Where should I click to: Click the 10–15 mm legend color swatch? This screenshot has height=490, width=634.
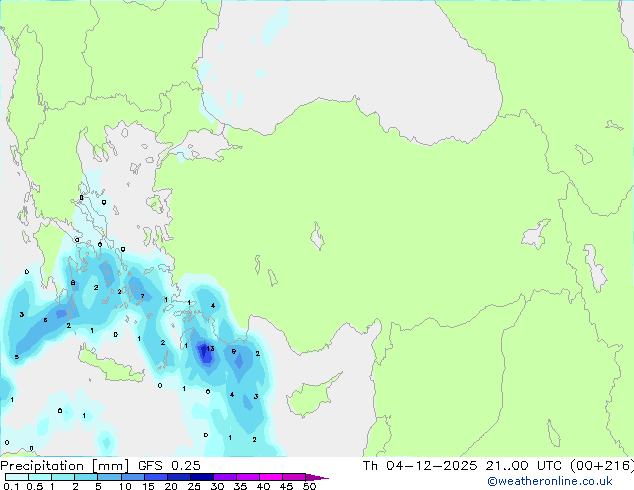coord(132,477)
